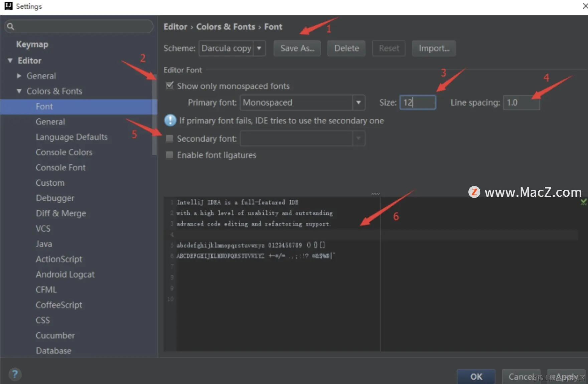This screenshot has height=384, width=588.
Task: Open Language Defaults settings
Action: click(72, 137)
